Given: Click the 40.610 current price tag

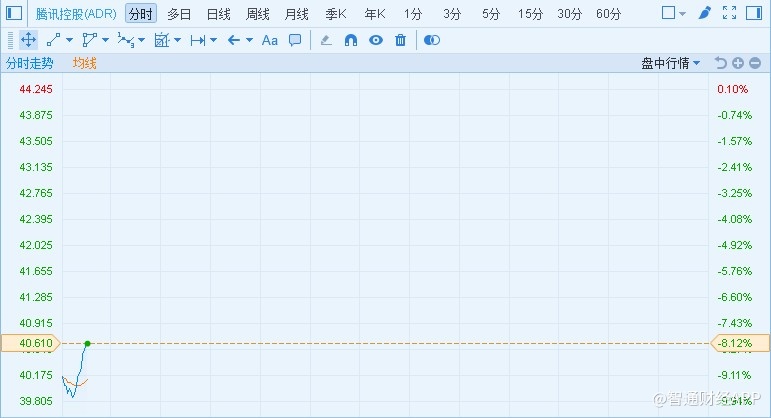Looking at the screenshot, I should click(x=30, y=343).
